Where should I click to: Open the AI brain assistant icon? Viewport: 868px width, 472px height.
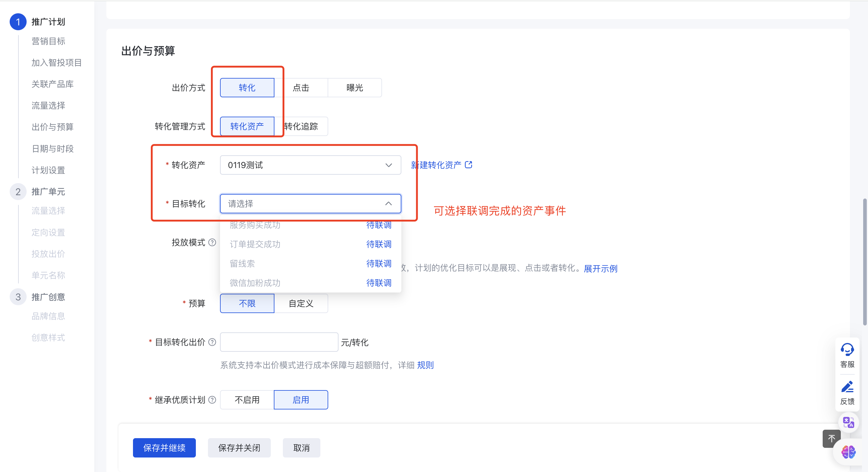coord(848,452)
